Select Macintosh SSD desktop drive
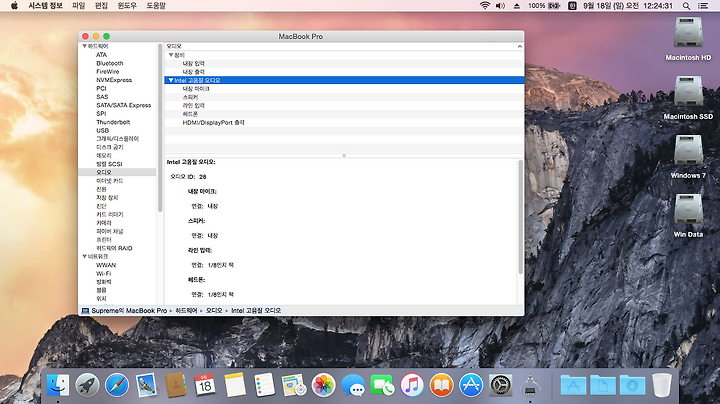The image size is (720, 404). [688, 98]
